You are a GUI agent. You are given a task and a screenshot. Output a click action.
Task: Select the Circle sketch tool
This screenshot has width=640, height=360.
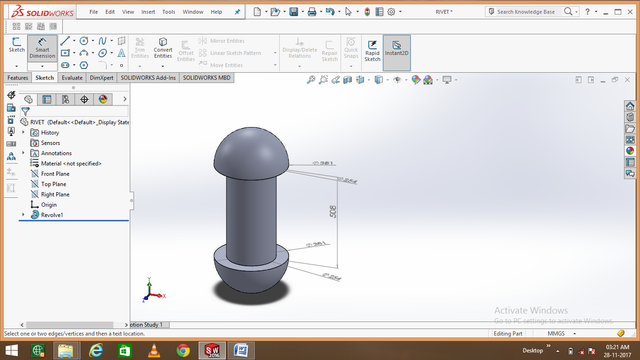(84, 41)
